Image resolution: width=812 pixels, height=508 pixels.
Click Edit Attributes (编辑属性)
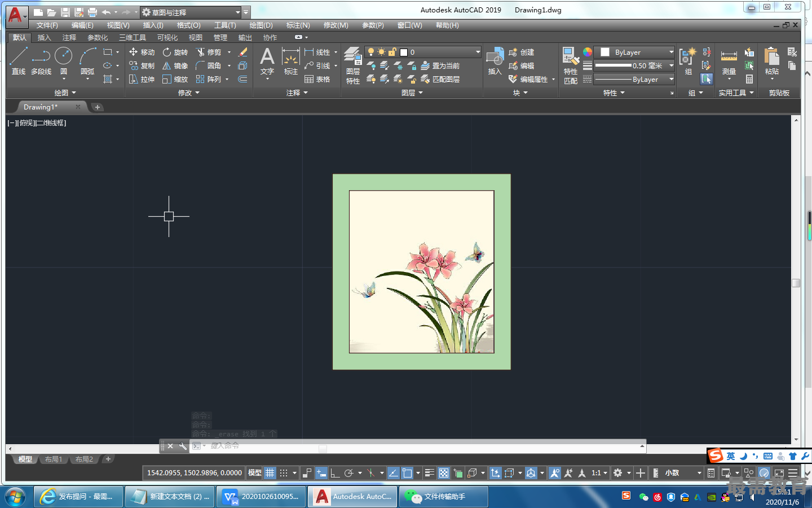(x=528, y=79)
